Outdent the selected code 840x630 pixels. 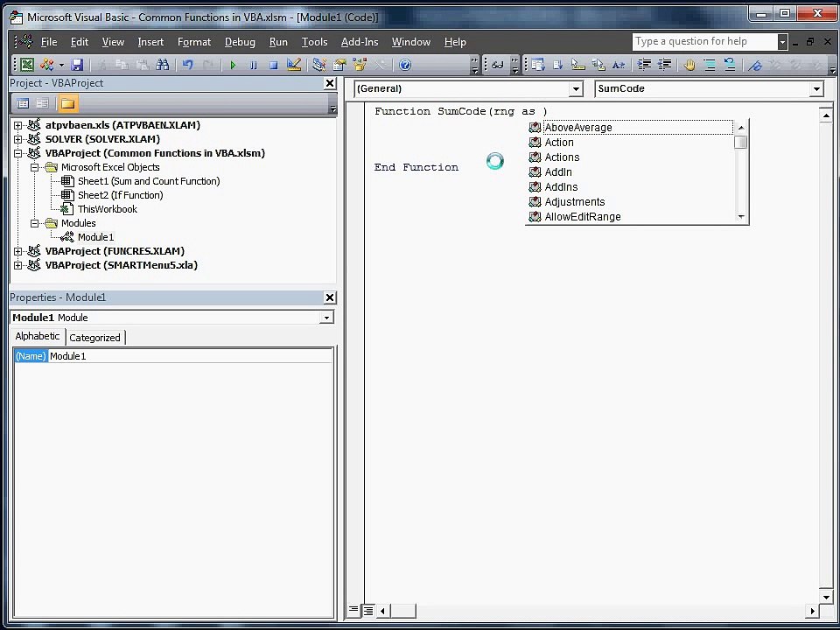(x=664, y=65)
